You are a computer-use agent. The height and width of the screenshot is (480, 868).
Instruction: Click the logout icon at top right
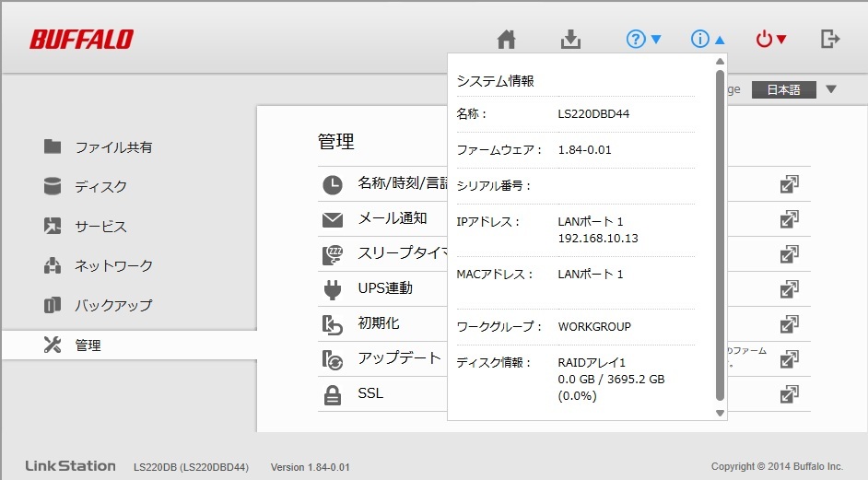coord(830,40)
